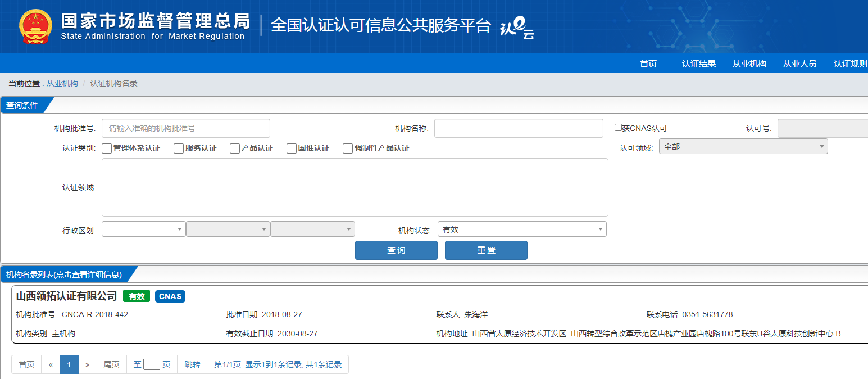Viewport: 868px width, 379px height.
Task: Click the 认e云 logo icon
Action: [516, 28]
